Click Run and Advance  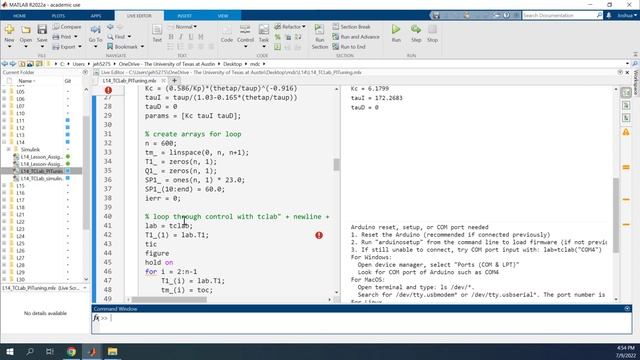[356, 37]
